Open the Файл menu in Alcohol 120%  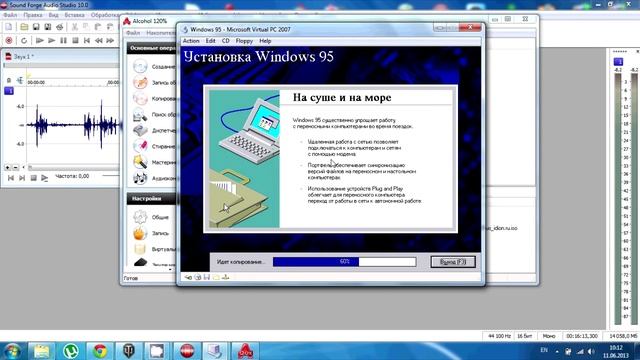pyautogui.click(x=133, y=33)
